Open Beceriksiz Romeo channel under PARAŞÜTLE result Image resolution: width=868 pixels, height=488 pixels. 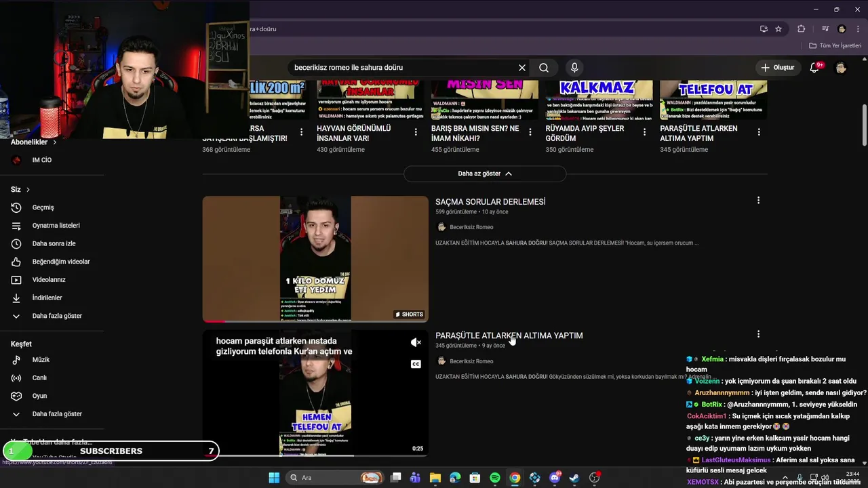pyautogui.click(x=471, y=361)
